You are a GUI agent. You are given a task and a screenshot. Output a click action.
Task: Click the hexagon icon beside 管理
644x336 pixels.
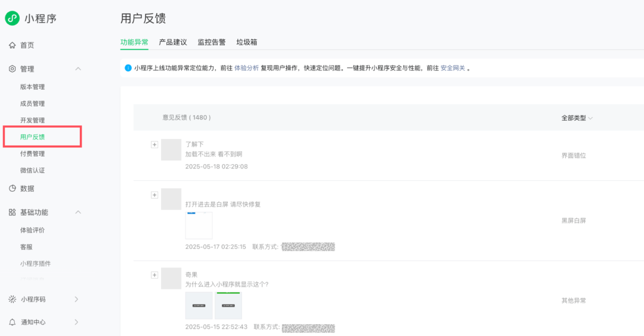13,69
